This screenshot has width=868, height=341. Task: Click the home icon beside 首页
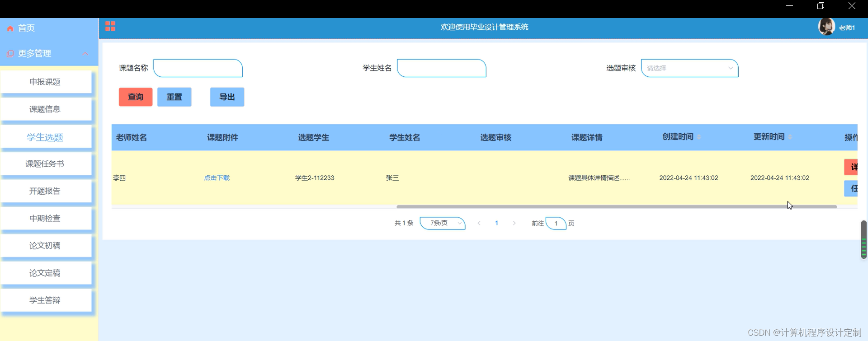click(x=10, y=28)
